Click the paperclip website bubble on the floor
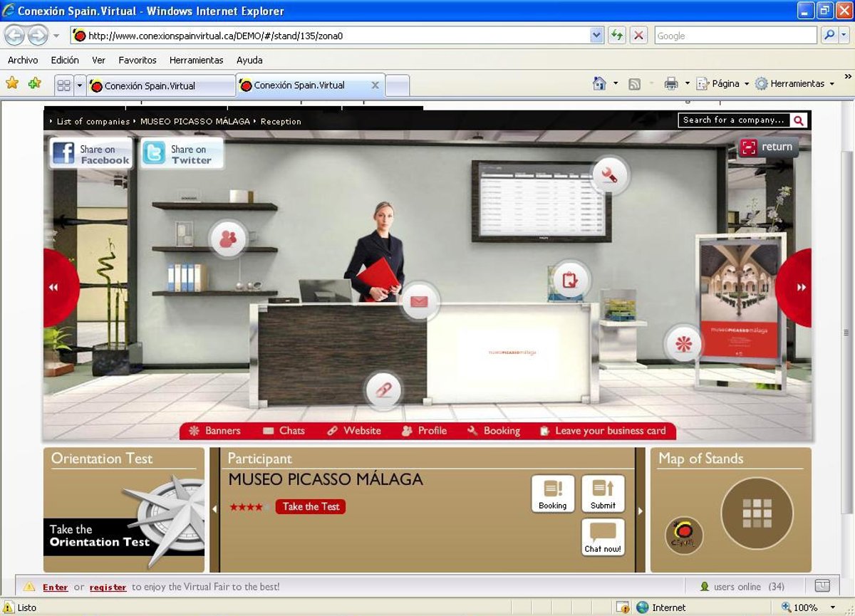This screenshot has height=616, width=855. pos(383,390)
